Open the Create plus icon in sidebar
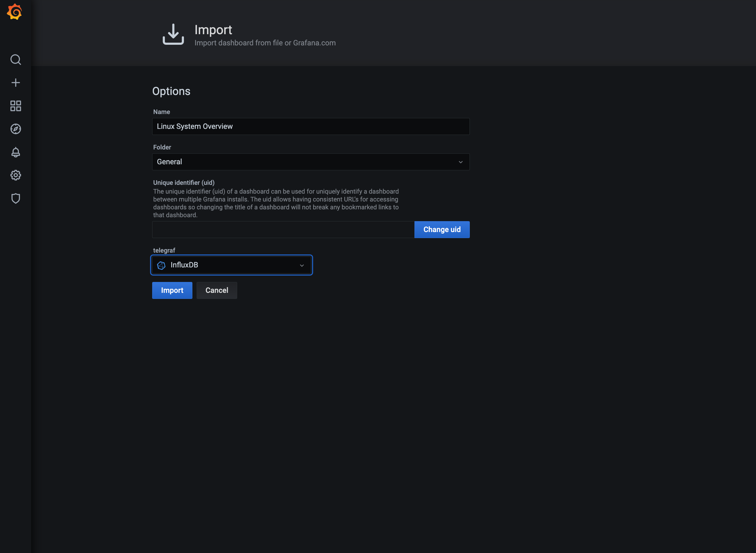The width and height of the screenshot is (756, 553). pos(15,83)
